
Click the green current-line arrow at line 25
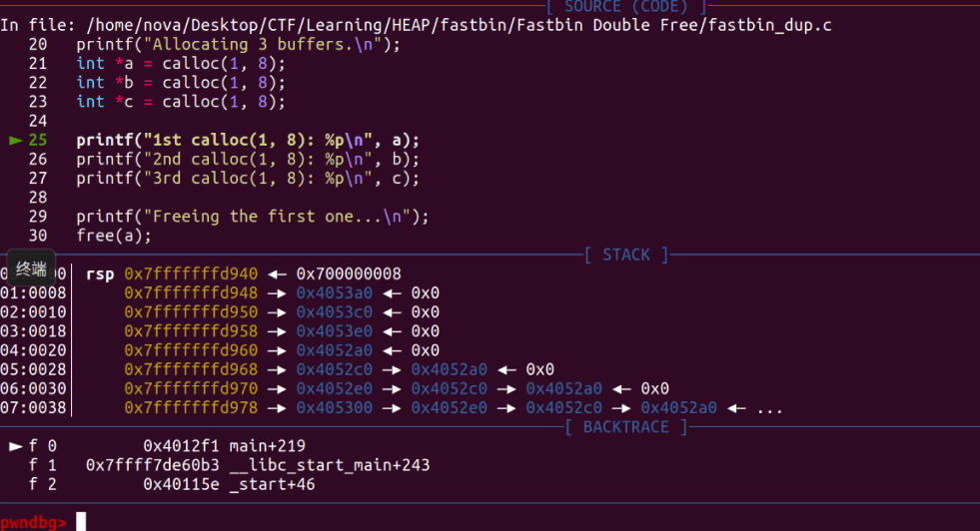pos(16,141)
